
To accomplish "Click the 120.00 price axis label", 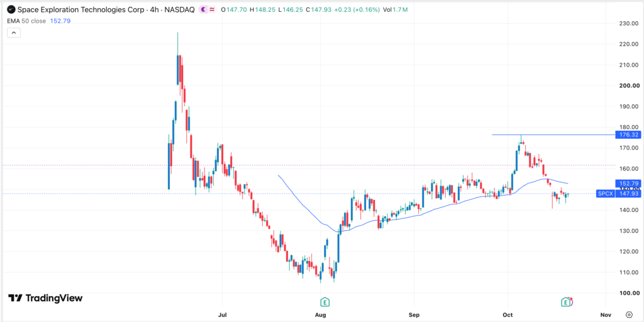I will 630,252.
